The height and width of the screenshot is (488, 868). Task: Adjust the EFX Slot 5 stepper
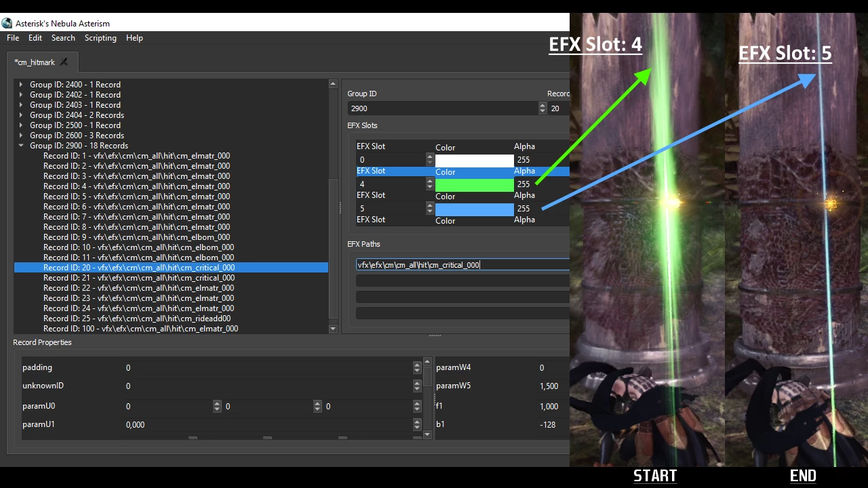[x=430, y=209]
